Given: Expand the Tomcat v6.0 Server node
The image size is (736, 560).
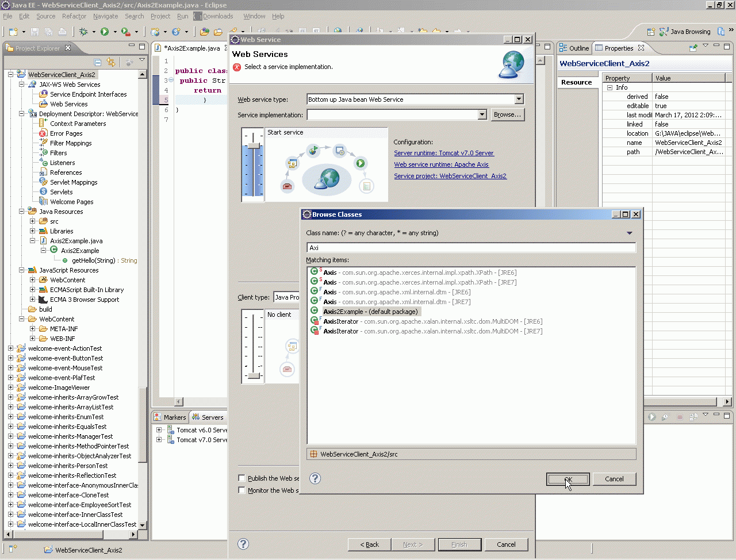Looking at the screenshot, I should point(159,430).
